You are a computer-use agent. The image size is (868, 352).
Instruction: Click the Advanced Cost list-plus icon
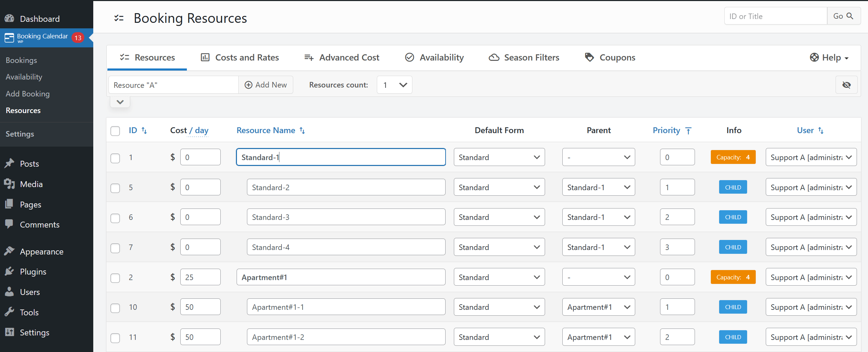coord(309,57)
